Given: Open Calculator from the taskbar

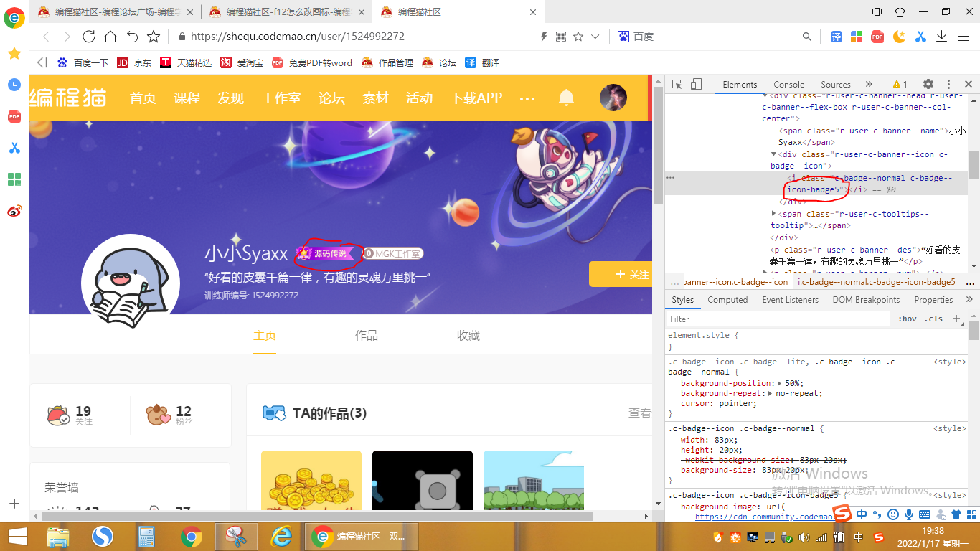Looking at the screenshot, I should tap(147, 536).
